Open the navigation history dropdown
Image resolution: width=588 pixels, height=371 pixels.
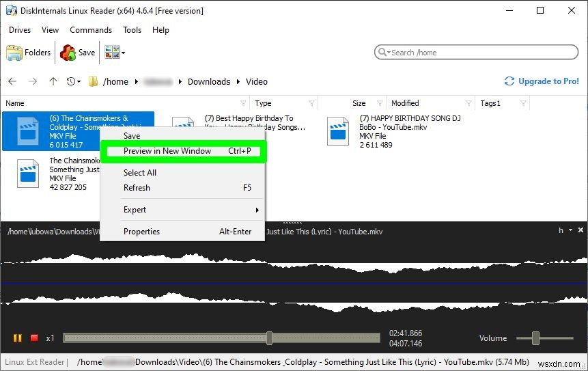[x=74, y=81]
